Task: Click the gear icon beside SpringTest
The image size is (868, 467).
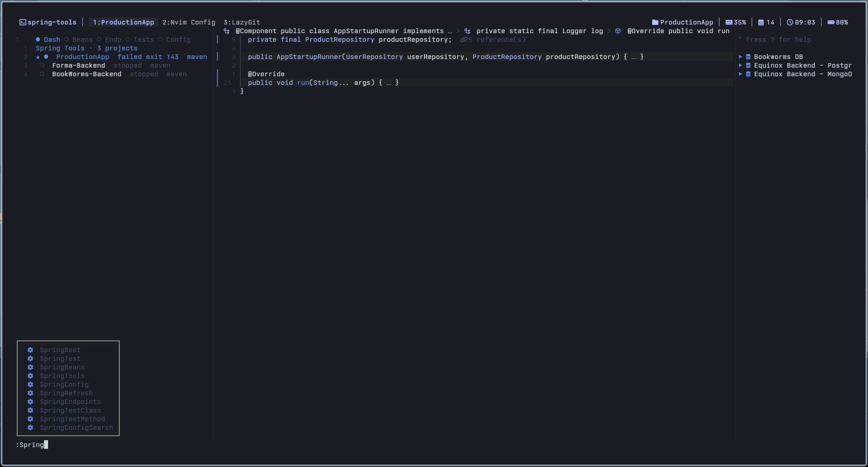Action: 30,359
